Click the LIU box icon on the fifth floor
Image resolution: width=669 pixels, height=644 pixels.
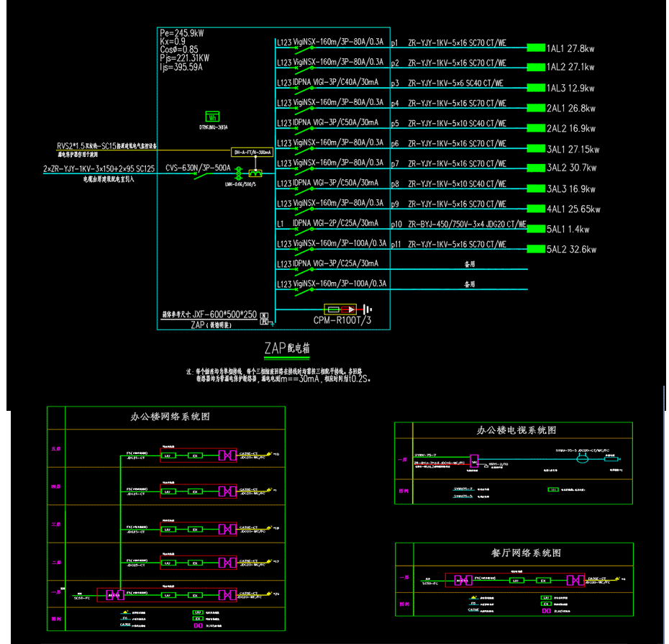(168, 455)
